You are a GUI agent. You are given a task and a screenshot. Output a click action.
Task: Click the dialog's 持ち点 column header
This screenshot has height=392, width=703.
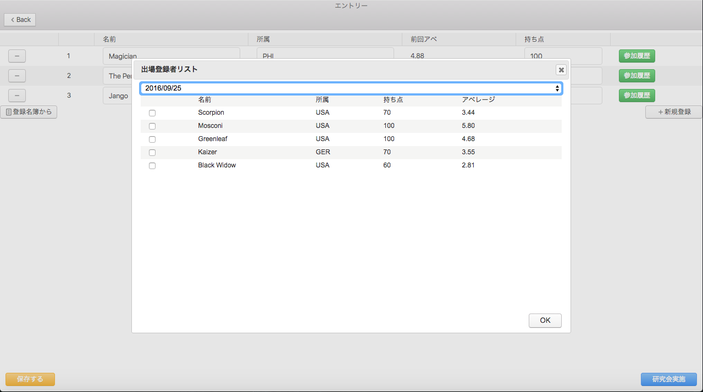click(x=393, y=100)
